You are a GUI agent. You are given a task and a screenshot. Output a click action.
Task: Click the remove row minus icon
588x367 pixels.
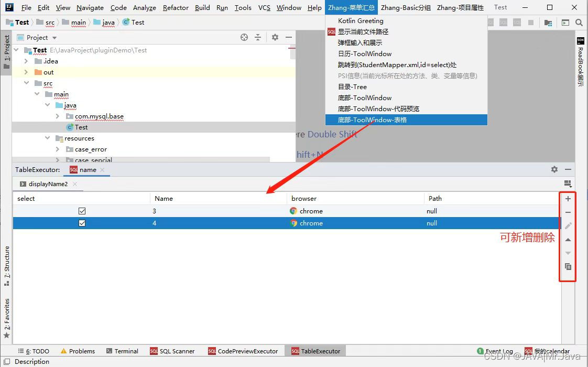[568, 212]
